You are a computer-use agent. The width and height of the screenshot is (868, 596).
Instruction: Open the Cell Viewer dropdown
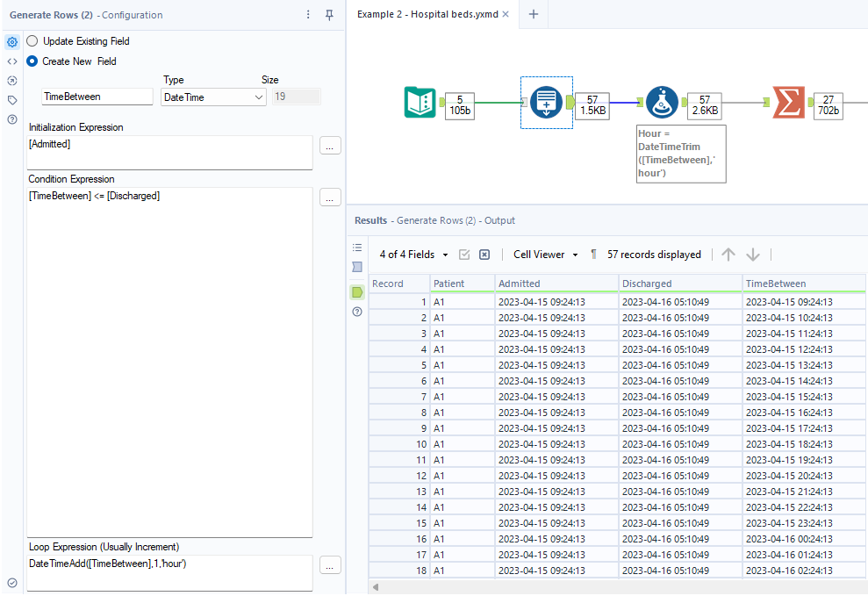point(546,255)
